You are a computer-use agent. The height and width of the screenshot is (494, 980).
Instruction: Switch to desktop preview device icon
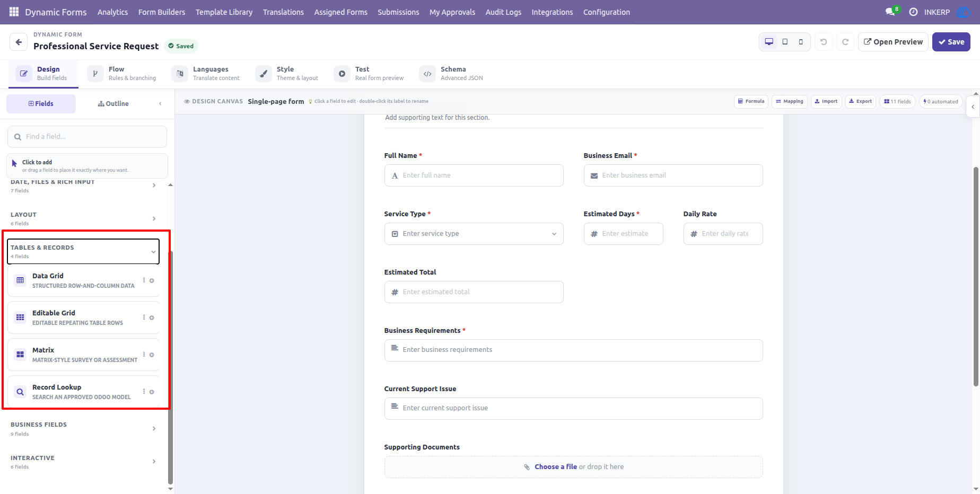pos(769,42)
